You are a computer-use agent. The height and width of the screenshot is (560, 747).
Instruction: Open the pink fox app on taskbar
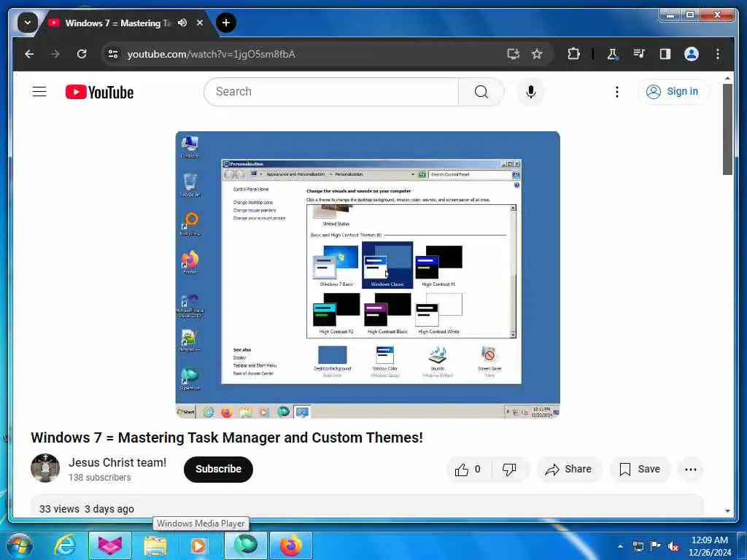point(110,545)
